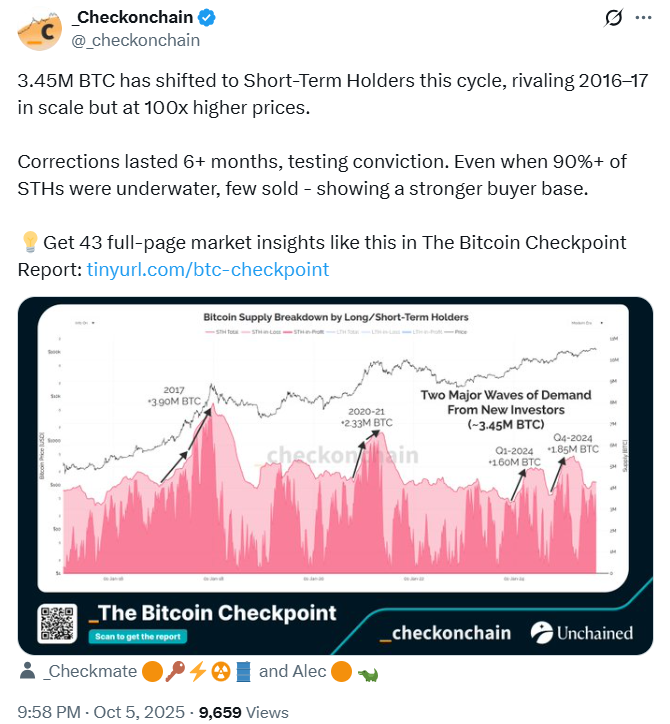Click the Unchained logo on the banner
Image resolution: width=670 pixels, height=724 pixels.
[581, 632]
